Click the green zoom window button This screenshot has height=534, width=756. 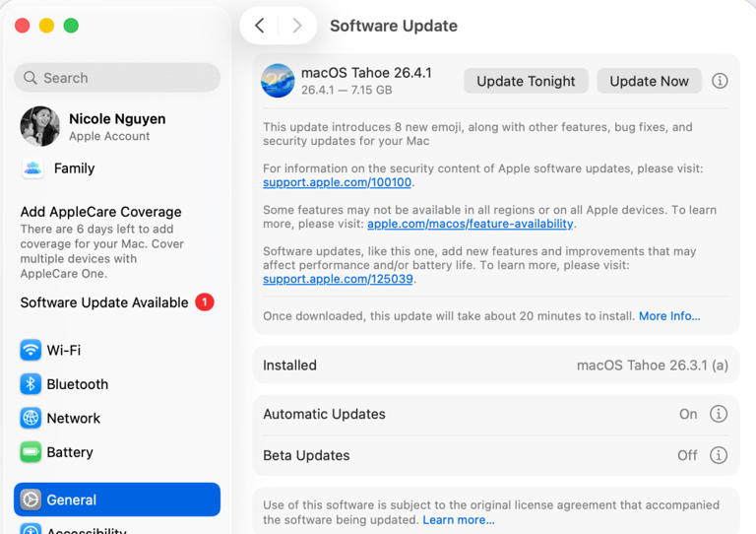click(71, 25)
